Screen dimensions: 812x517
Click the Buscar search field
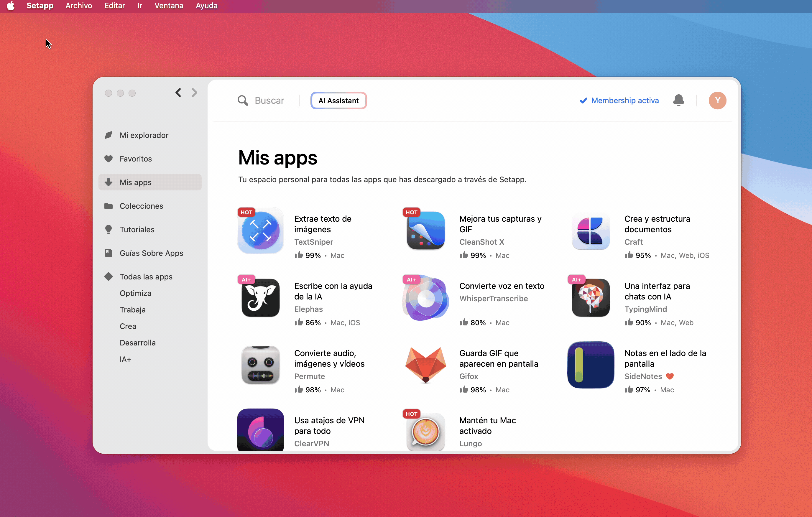click(x=269, y=101)
